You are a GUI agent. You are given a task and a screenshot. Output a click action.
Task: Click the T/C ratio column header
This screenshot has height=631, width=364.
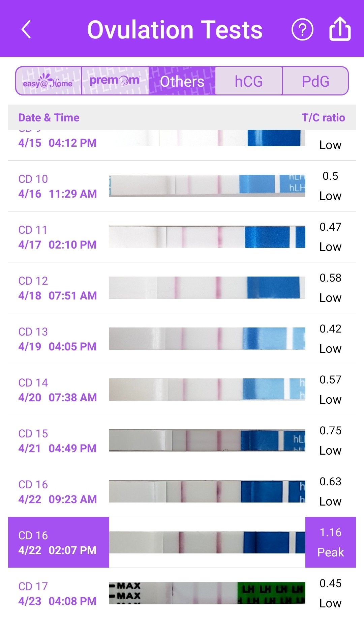click(323, 118)
